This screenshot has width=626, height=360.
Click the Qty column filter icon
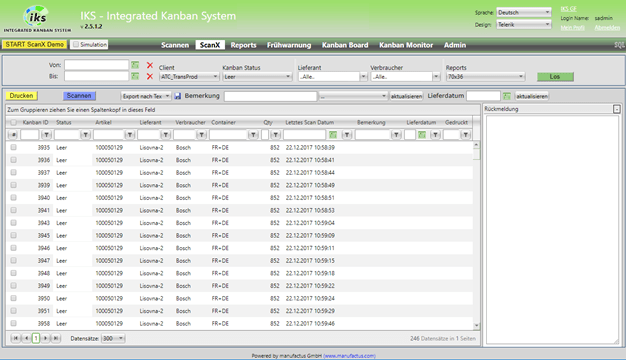pos(275,135)
